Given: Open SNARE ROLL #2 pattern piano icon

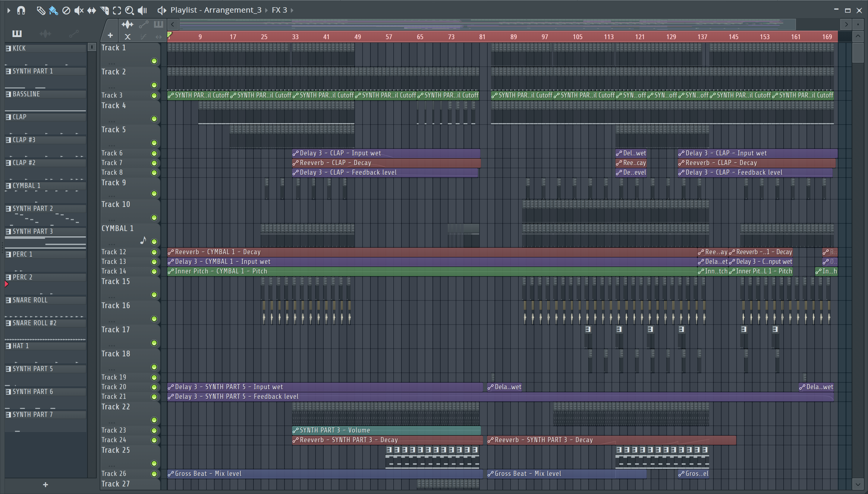Looking at the screenshot, I should pyautogui.click(x=8, y=323).
